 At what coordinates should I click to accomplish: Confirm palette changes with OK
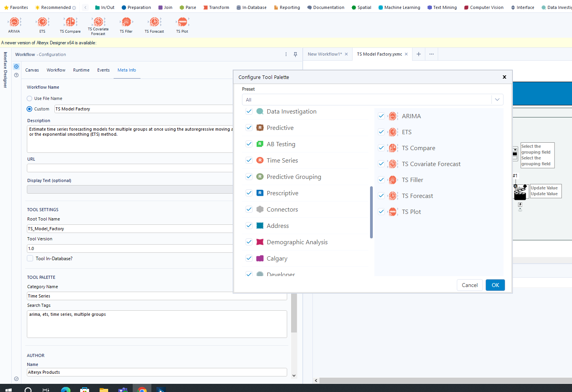495,285
